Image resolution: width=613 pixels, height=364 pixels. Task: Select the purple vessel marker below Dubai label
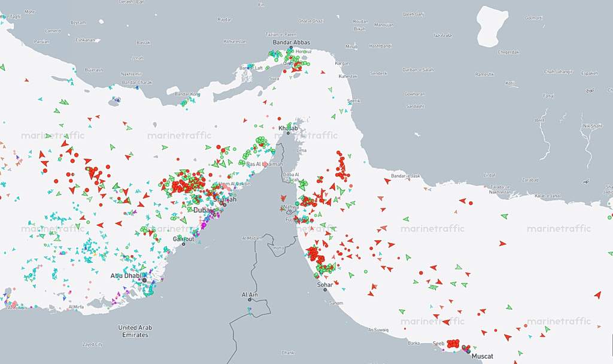(x=204, y=226)
